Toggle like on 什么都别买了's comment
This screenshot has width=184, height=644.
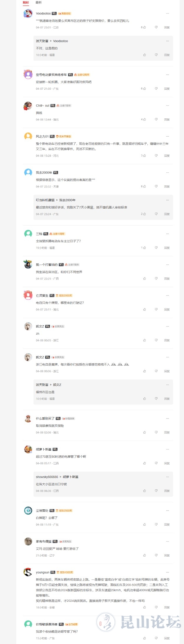[x=144, y=432]
